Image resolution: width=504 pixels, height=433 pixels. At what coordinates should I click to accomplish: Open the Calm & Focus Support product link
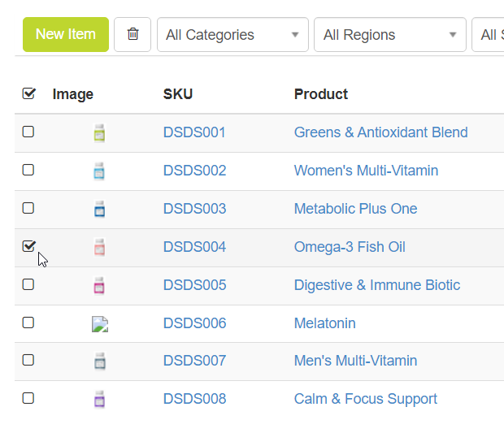(365, 399)
